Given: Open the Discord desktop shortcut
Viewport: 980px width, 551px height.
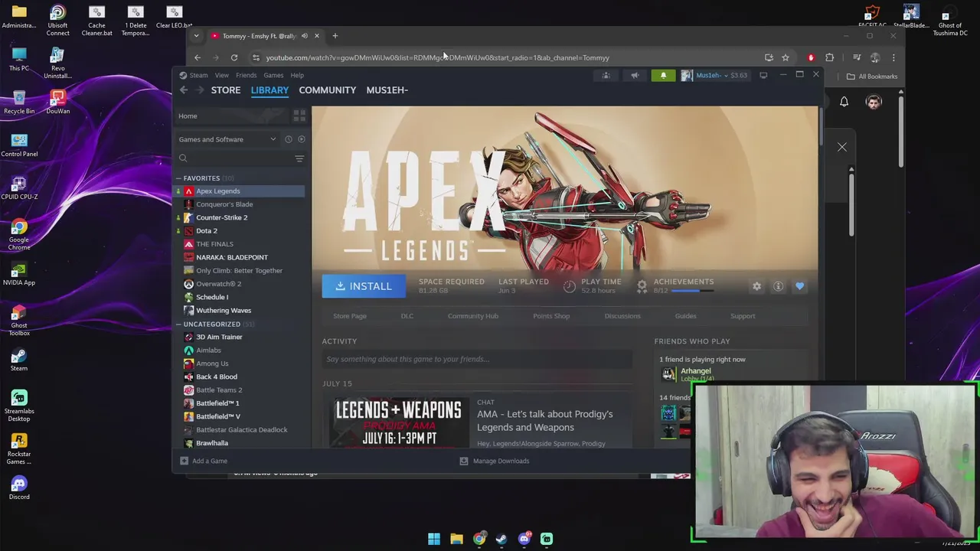Looking at the screenshot, I should point(19,487).
